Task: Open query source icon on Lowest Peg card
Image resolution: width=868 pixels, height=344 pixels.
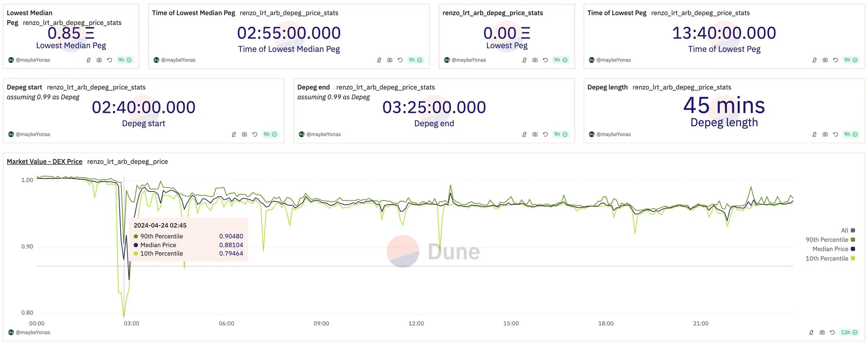Action: point(524,60)
